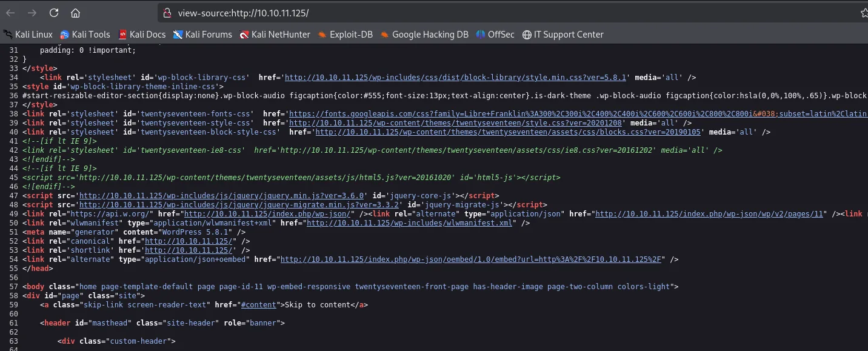
Task: Open shortlink href link on line 53
Action: (189, 250)
